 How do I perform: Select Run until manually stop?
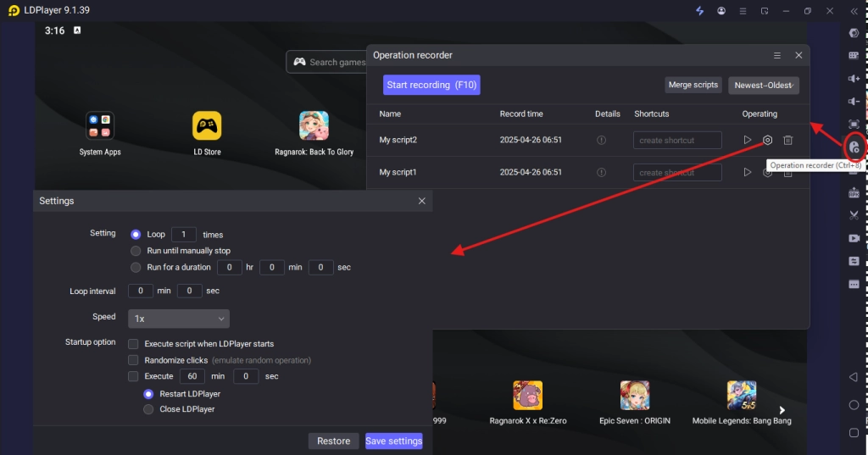(136, 251)
